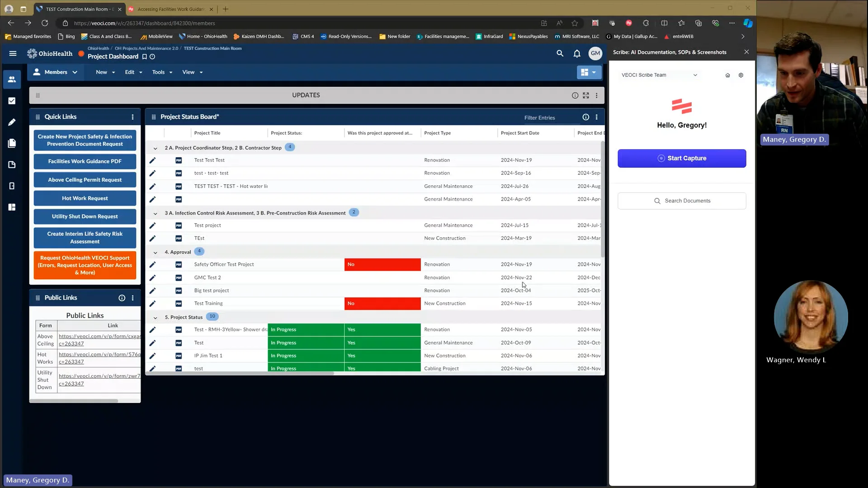Collapse the 4. Approval group

pyautogui.click(x=155, y=252)
